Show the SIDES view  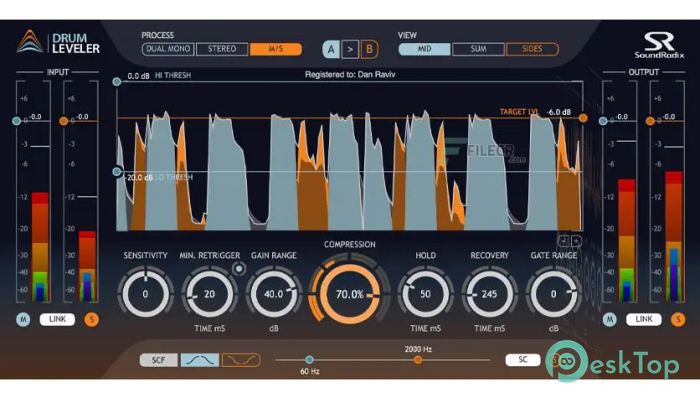pos(532,49)
